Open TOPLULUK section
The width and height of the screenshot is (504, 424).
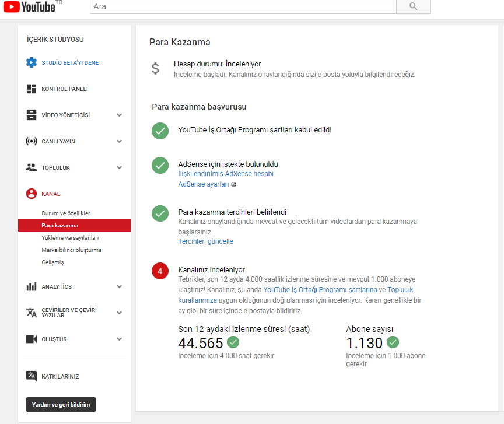point(55,168)
